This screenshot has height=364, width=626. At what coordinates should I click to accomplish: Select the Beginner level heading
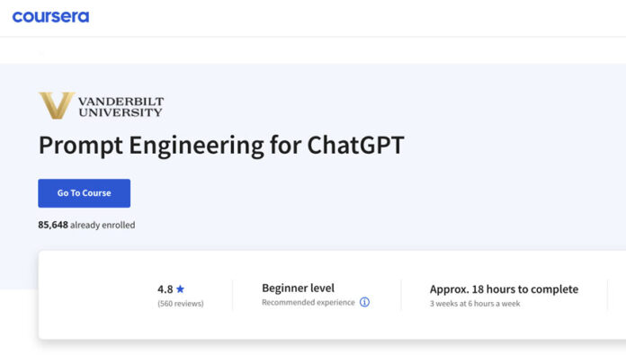point(298,289)
